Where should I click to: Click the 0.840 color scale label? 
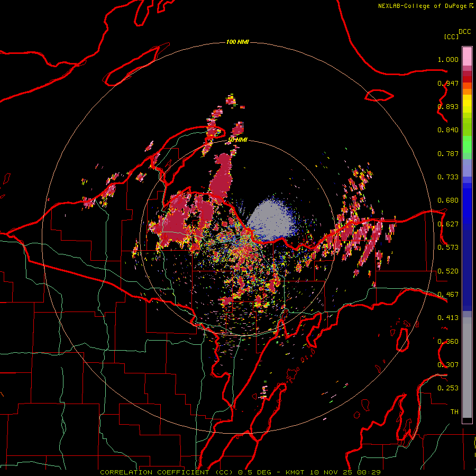[x=448, y=130]
